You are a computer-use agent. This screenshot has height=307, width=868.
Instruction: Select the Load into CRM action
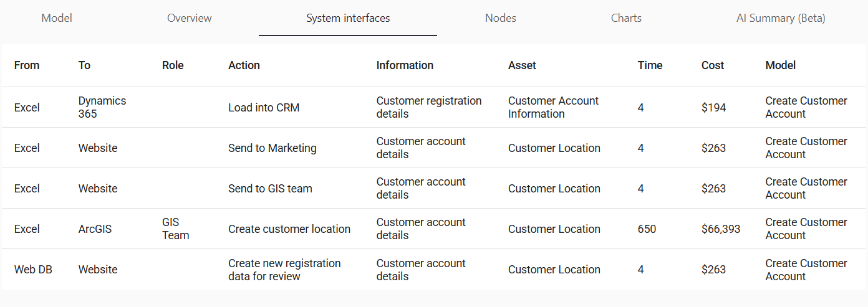[x=264, y=108]
